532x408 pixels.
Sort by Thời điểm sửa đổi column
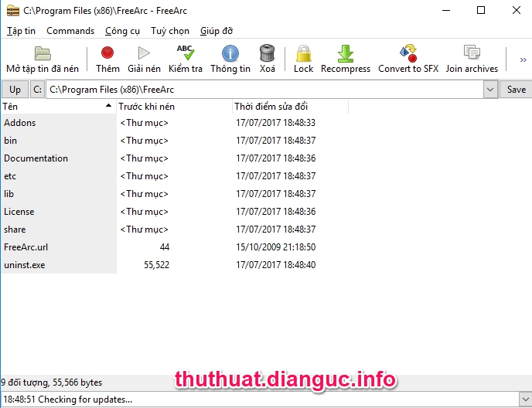[x=290, y=107]
